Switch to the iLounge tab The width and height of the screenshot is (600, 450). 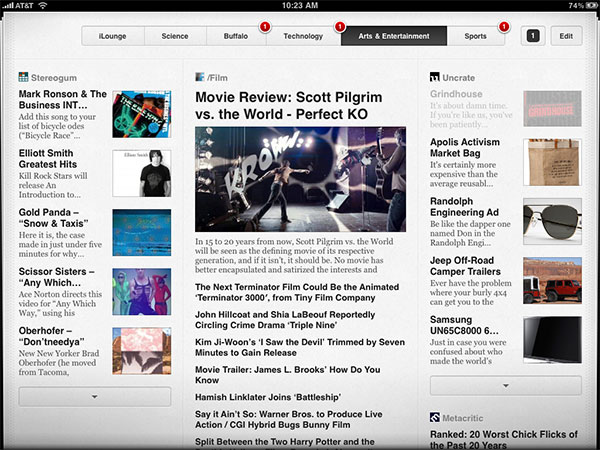pos(113,36)
